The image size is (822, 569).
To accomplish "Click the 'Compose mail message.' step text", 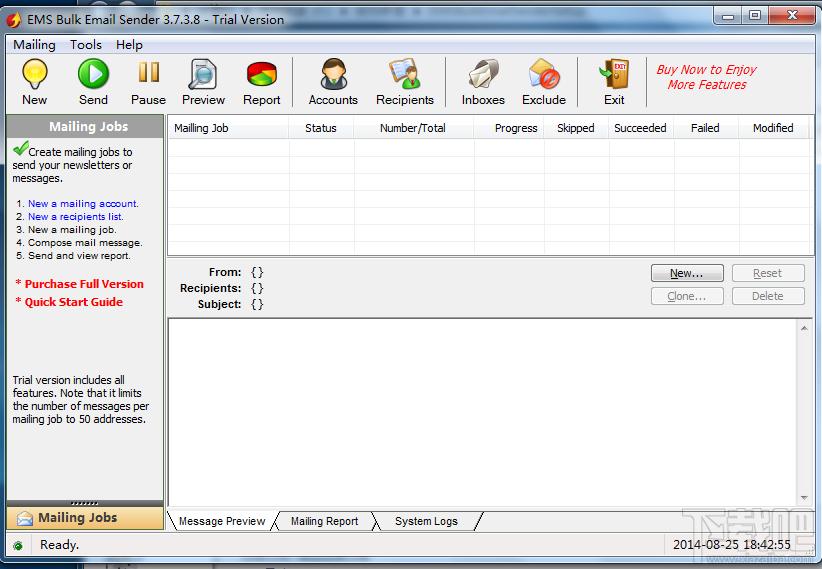I will (x=85, y=243).
